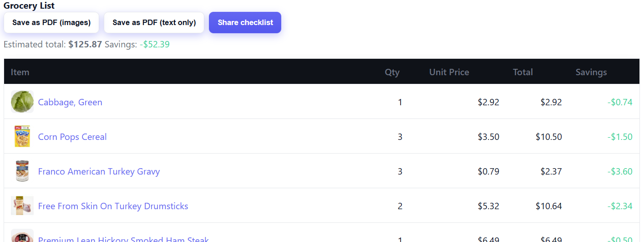Viewport: 644px width, 242px height.
Task: Click the Turkey Drumsticks product image
Action: point(22,206)
